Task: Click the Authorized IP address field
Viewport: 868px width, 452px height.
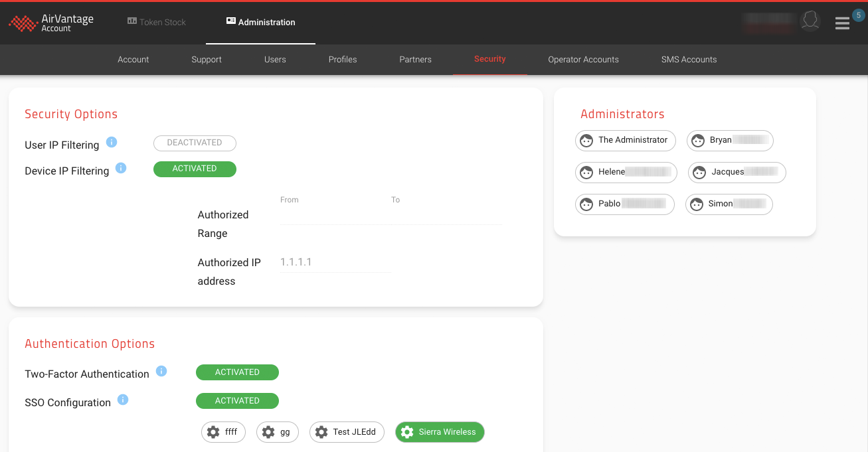Action: coord(335,263)
